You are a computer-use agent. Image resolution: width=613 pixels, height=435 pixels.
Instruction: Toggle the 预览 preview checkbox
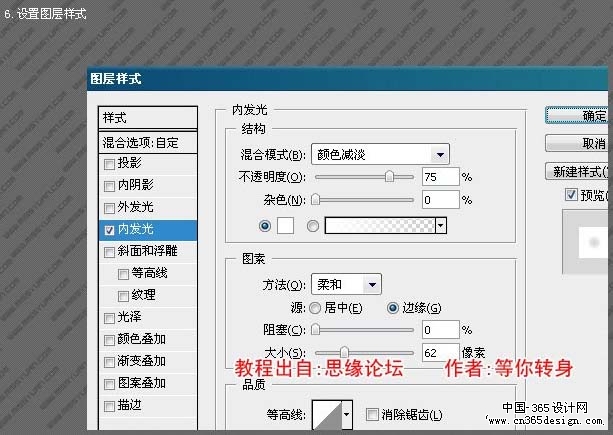[x=571, y=194]
